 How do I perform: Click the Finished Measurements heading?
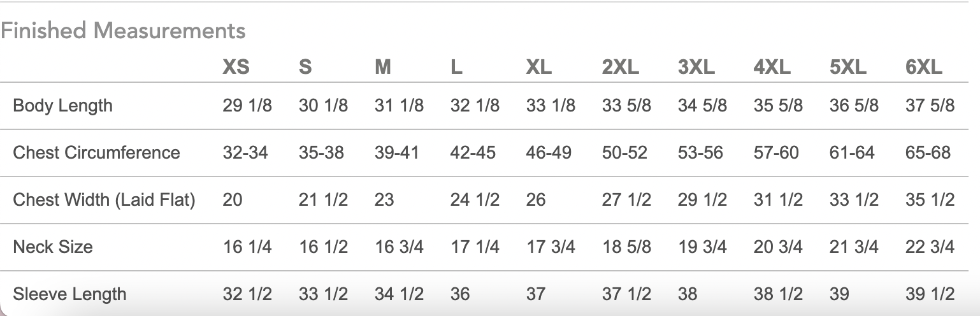click(123, 31)
